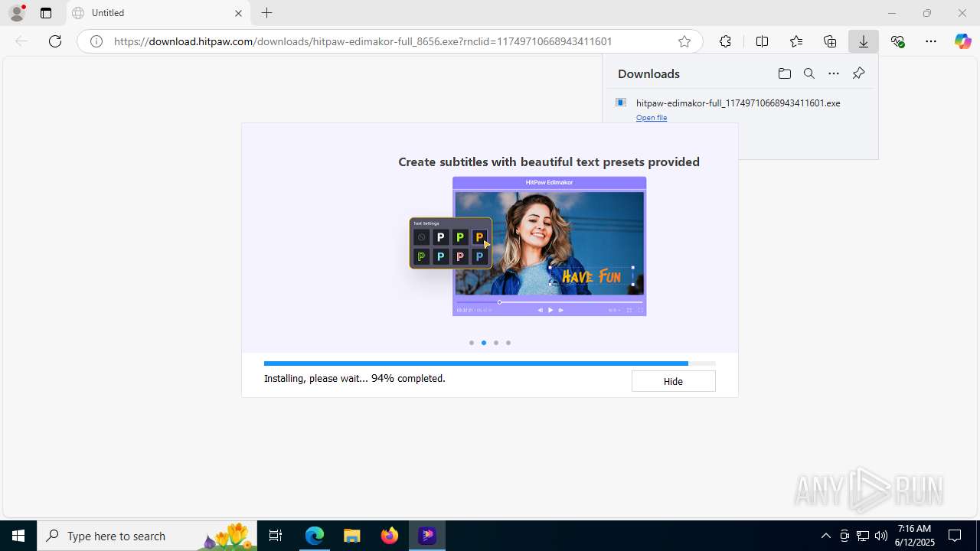Open Settings and more menu

pos(931,41)
